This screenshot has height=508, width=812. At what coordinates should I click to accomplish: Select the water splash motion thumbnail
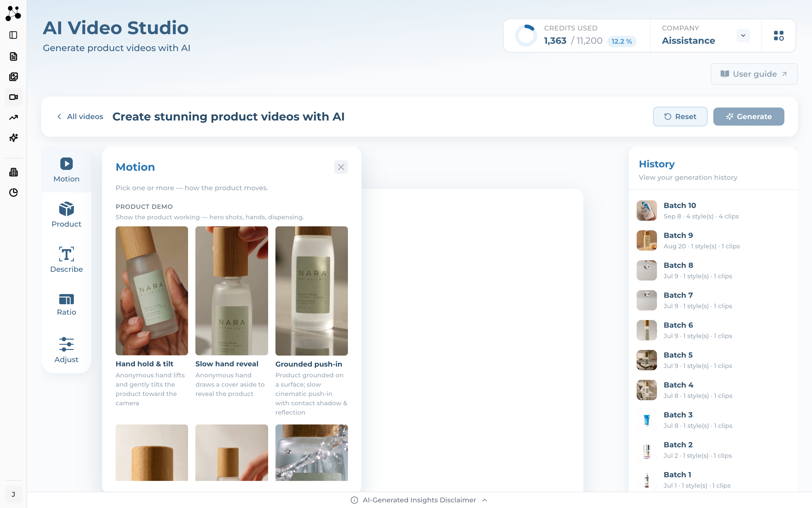[x=311, y=452]
